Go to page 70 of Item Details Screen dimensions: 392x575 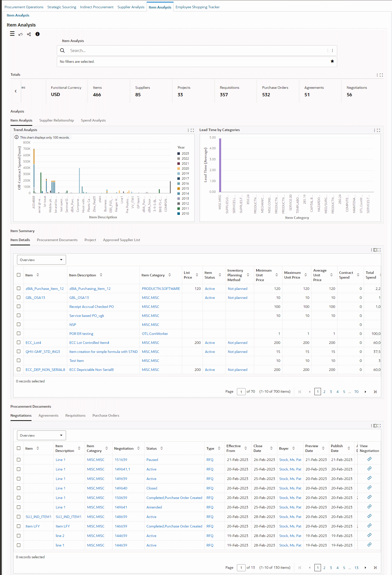pyautogui.click(x=356, y=392)
